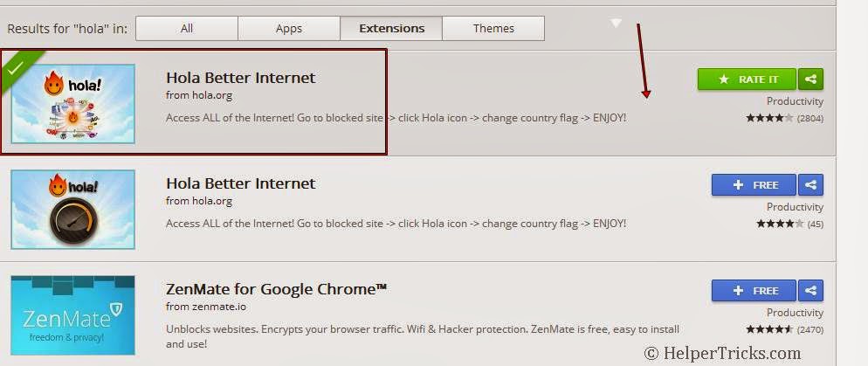Click star rating with 2804 reviews
Image resolution: width=868 pixels, height=366 pixels.
click(769, 118)
